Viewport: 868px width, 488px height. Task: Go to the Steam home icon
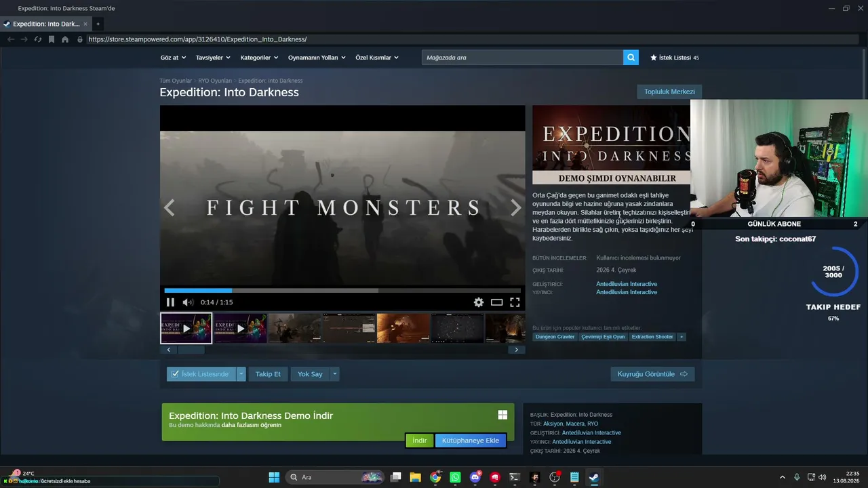pyautogui.click(x=65, y=39)
